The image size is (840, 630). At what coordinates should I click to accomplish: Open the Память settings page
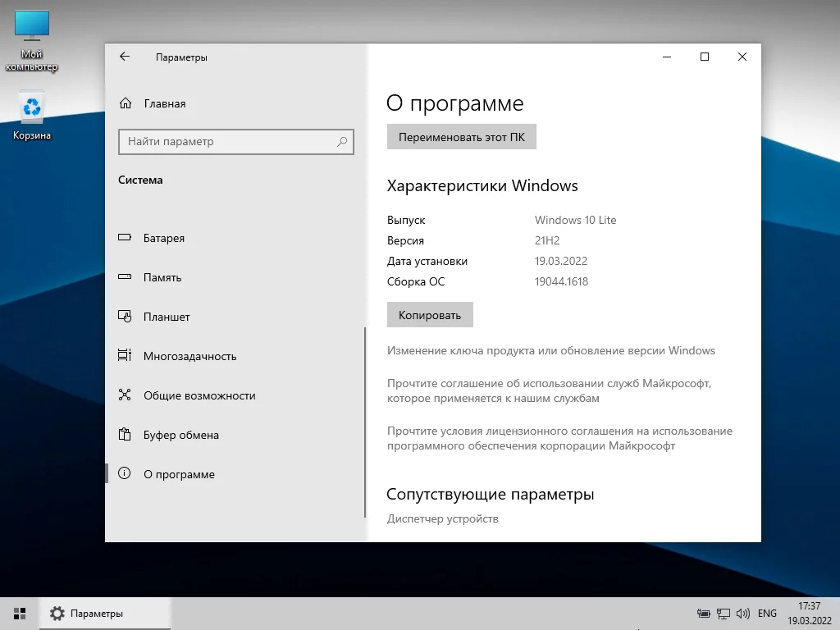pyautogui.click(x=235, y=277)
